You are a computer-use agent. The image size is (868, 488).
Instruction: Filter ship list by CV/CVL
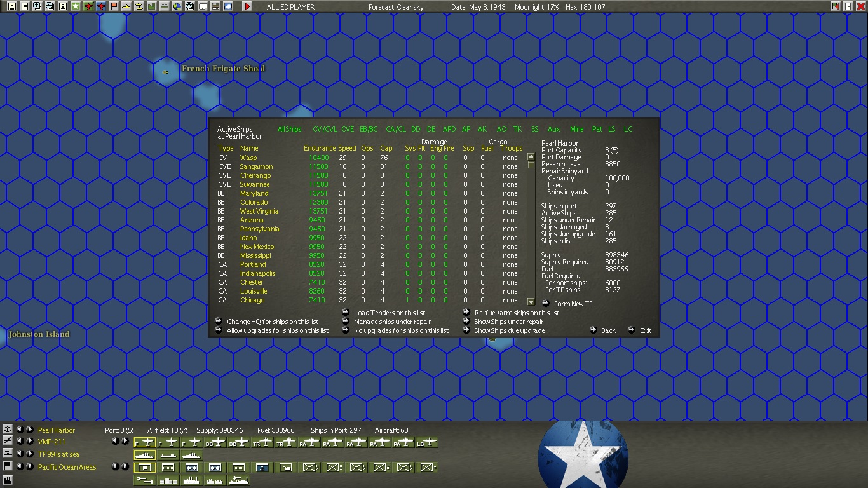325,130
